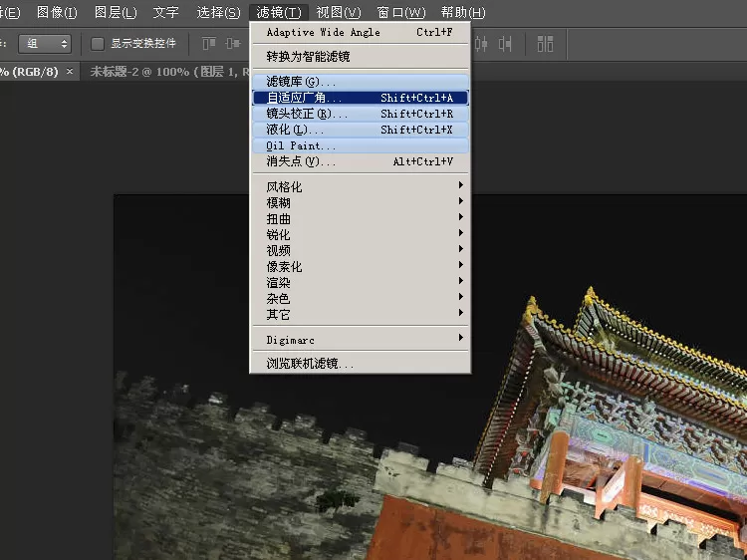The width and height of the screenshot is (747, 560).
Task: Select 自适应广角 from the filter menu
Action: pos(360,98)
